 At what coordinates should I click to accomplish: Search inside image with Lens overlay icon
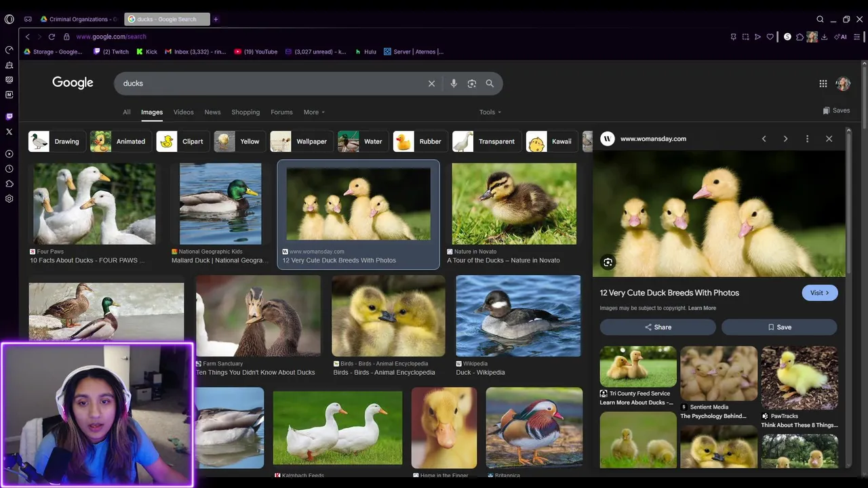tap(608, 262)
